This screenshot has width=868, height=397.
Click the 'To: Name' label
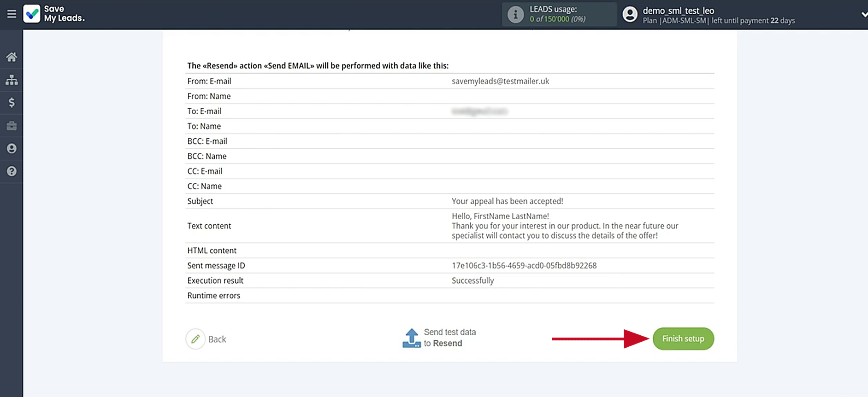(204, 126)
